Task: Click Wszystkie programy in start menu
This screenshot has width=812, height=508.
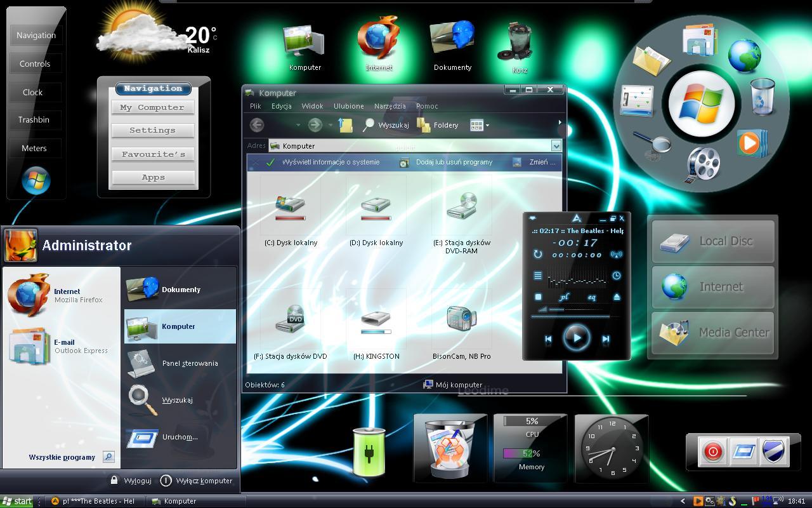Action: coord(62,457)
